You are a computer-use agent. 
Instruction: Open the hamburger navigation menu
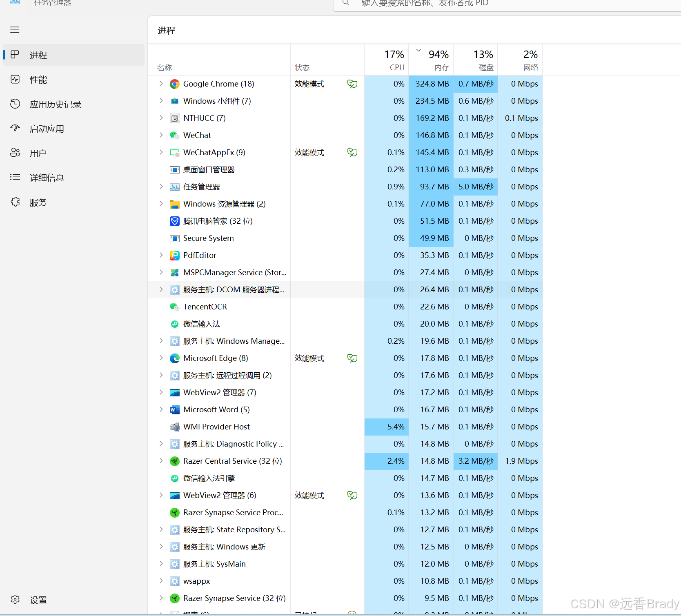coord(15,30)
